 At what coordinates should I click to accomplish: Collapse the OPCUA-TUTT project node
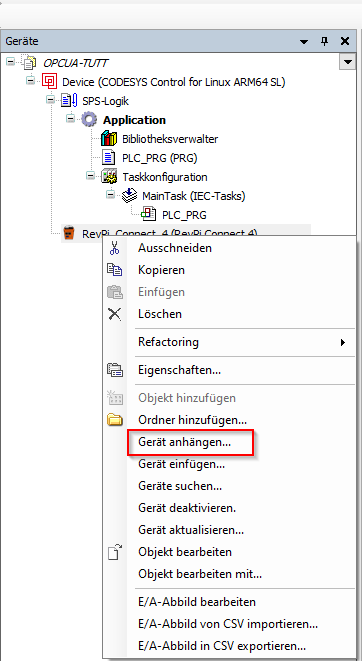11,62
